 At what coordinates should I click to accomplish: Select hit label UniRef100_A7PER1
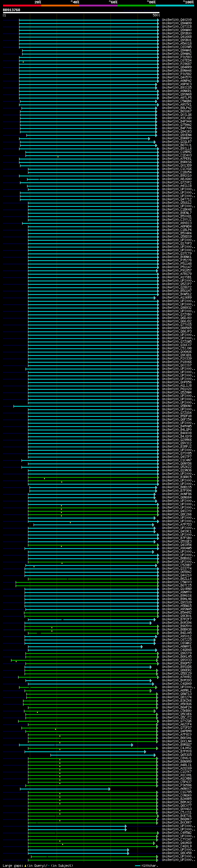pos(177,159)
